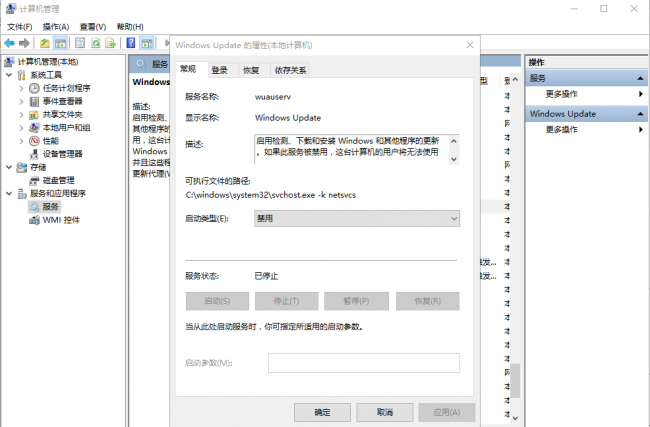Select the 服务 gears icon in left tree
Viewport: 650px width, 427px height.
(34, 206)
